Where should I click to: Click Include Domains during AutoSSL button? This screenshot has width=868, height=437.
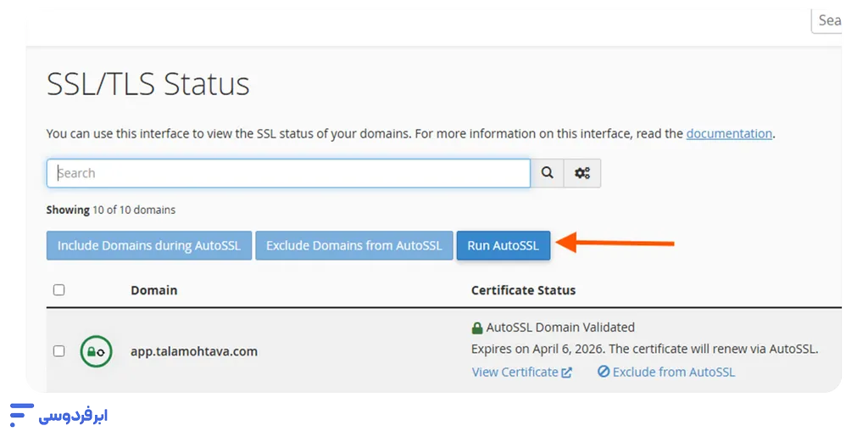point(149,245)
